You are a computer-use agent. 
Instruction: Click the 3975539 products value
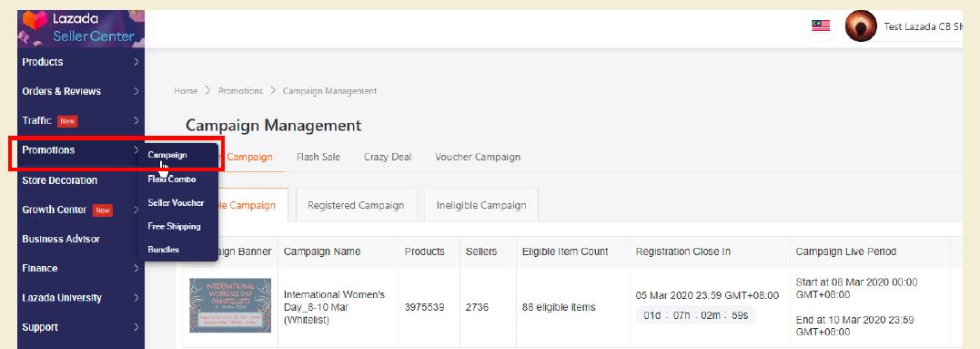424,307
